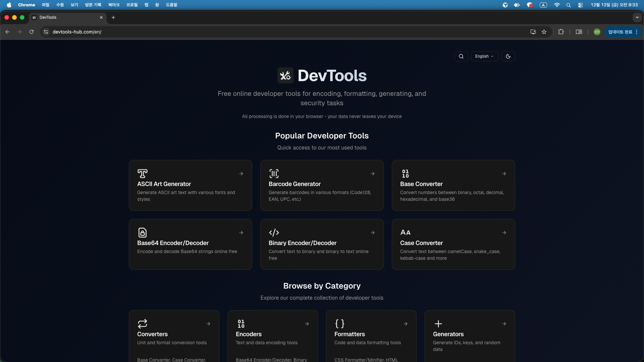
Task: Bookmark this page with the star
Action: tap(544, 32)
